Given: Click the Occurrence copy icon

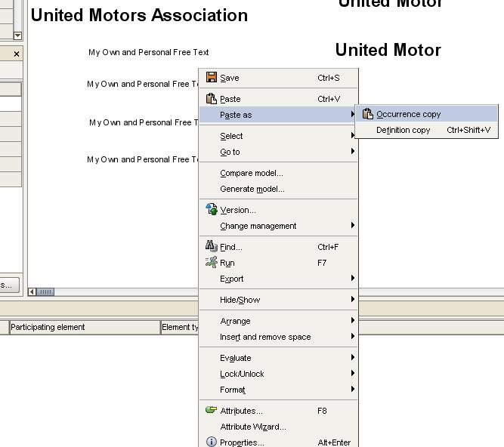Looking at the screenshot, I should (368, 114).
